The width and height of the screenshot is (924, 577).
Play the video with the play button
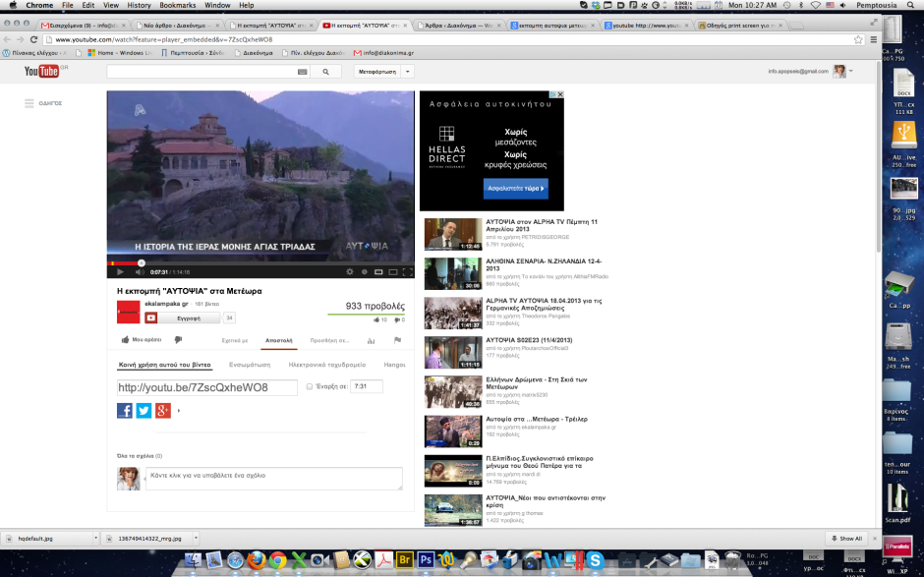120,271
